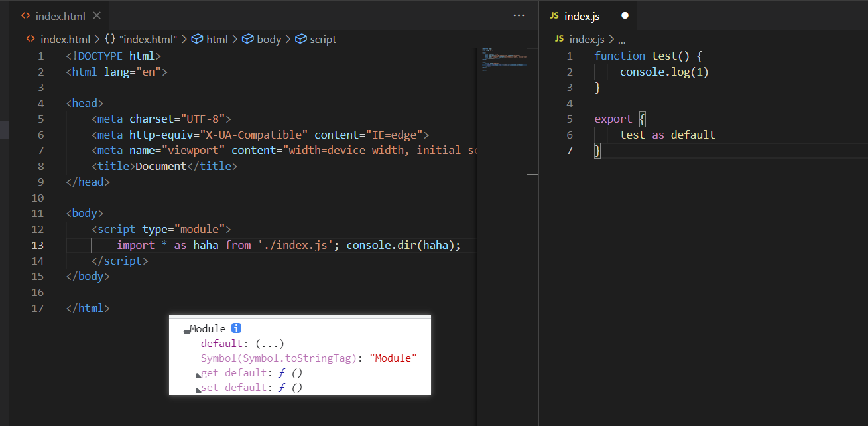The image size is (868, 426).
Task: Click console.log(1) in index.js
Action: coord(664,72)
